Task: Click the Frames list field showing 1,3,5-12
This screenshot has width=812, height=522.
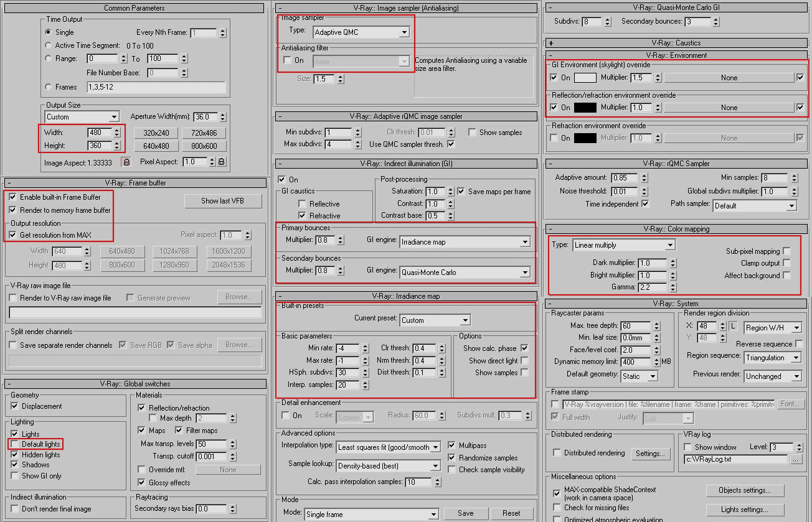Action: (x=156, y=87)
